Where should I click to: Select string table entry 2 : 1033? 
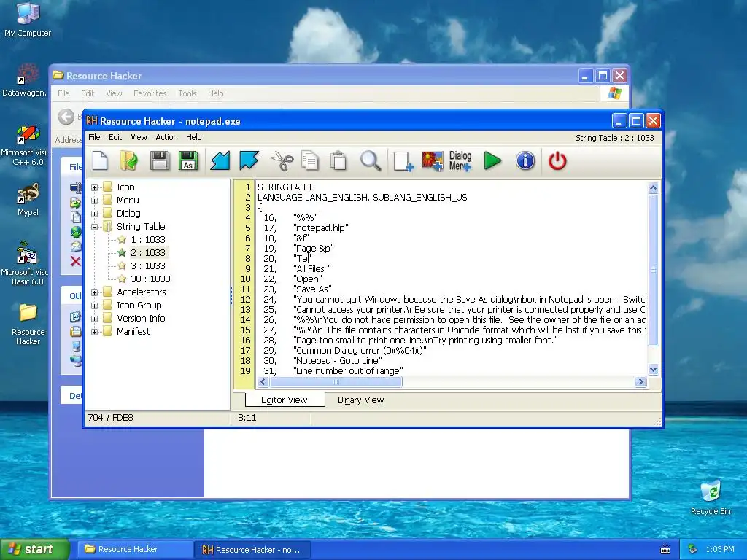coord(147,252)
